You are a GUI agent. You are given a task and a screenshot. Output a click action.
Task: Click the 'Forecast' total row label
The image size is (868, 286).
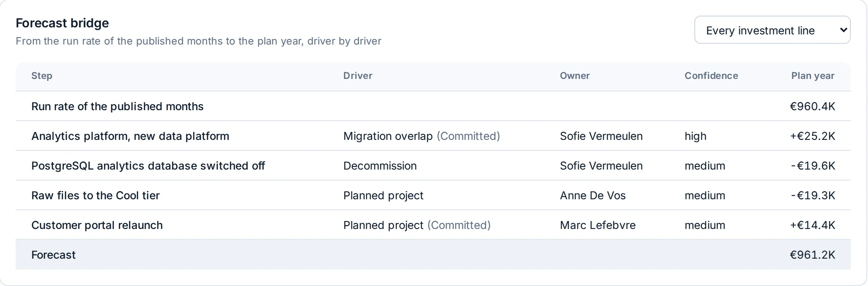(x=54, y=255)
